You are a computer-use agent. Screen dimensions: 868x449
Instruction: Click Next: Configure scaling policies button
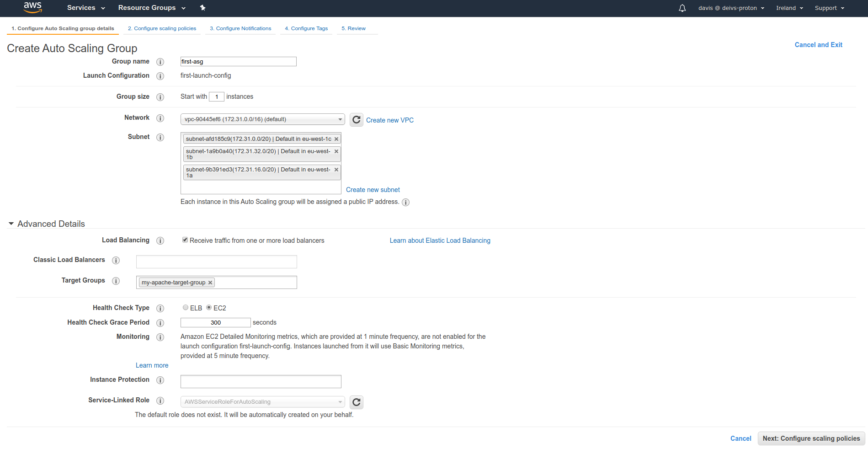[x=811, y=438]
